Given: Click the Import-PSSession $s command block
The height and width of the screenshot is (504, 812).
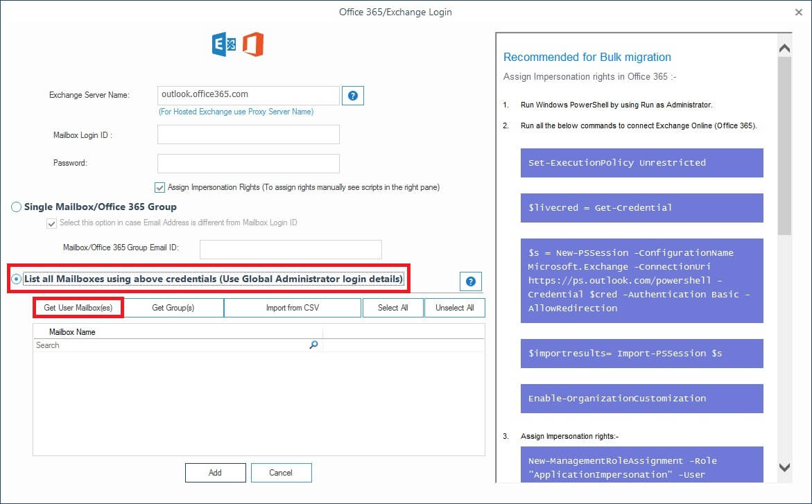Looking at the screenshot, I should click(x=641, y=354).
